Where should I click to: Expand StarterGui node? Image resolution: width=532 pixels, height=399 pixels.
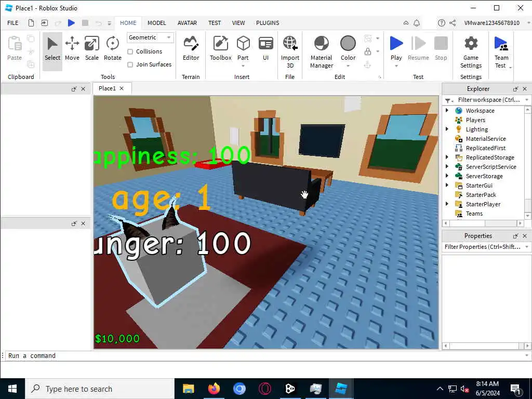pyautogui.click(x=447, y=185)
